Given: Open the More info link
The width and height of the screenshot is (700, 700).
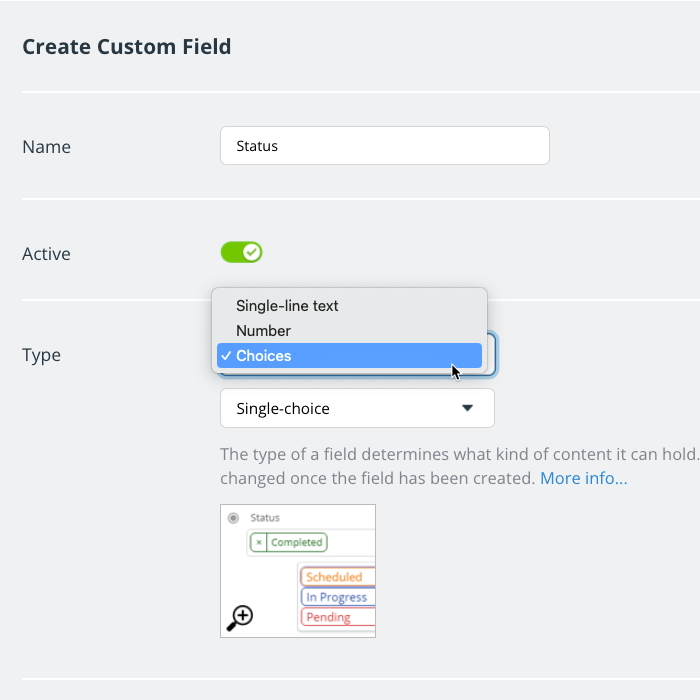Looking at the screenshot, I should click(583, 478).
